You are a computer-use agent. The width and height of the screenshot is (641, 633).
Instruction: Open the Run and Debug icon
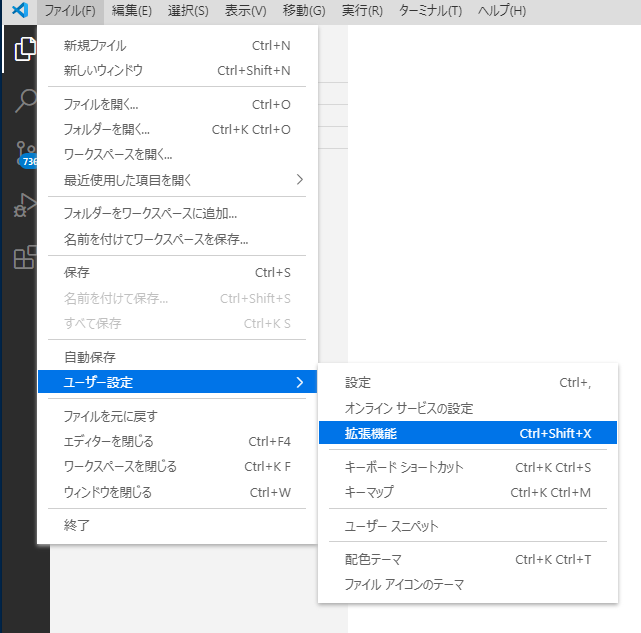tap(25, 204)
